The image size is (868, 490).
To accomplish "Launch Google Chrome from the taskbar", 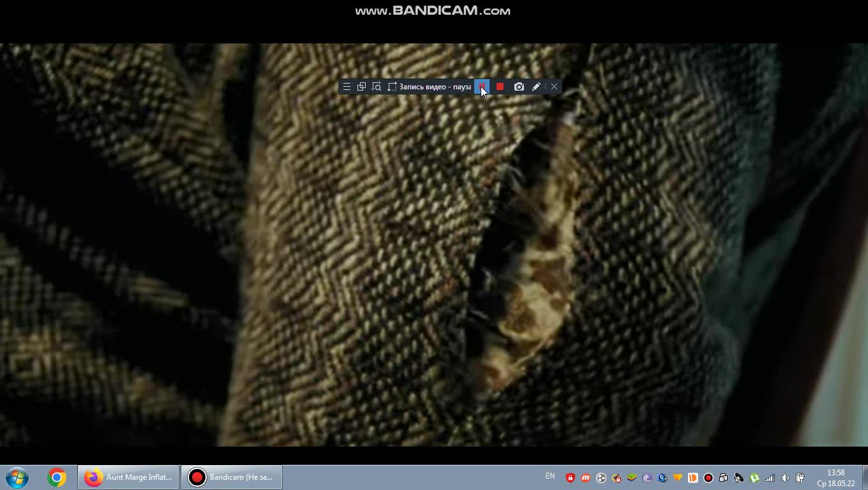I will (57, 477).
